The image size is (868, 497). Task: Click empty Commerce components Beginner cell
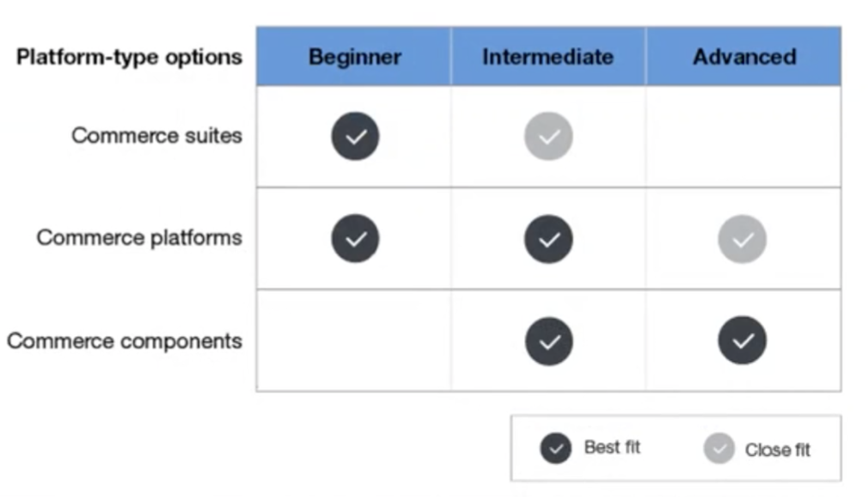tap(354, 341)
